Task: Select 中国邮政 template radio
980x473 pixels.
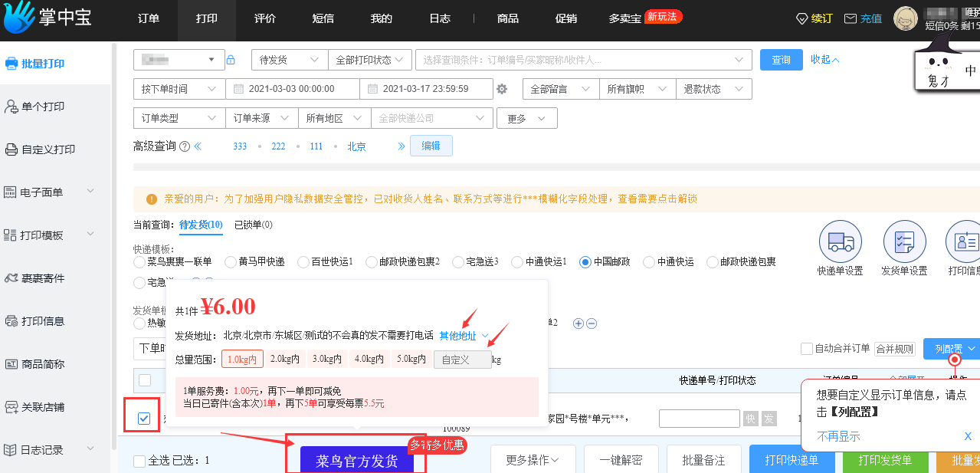Action: (585, 262)
